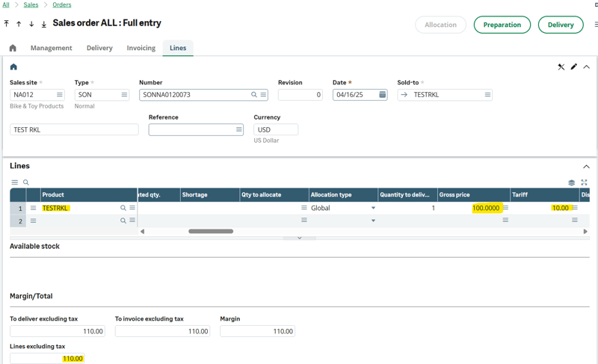Click the horizontal scrollbar in lines grid

(211, 232)
